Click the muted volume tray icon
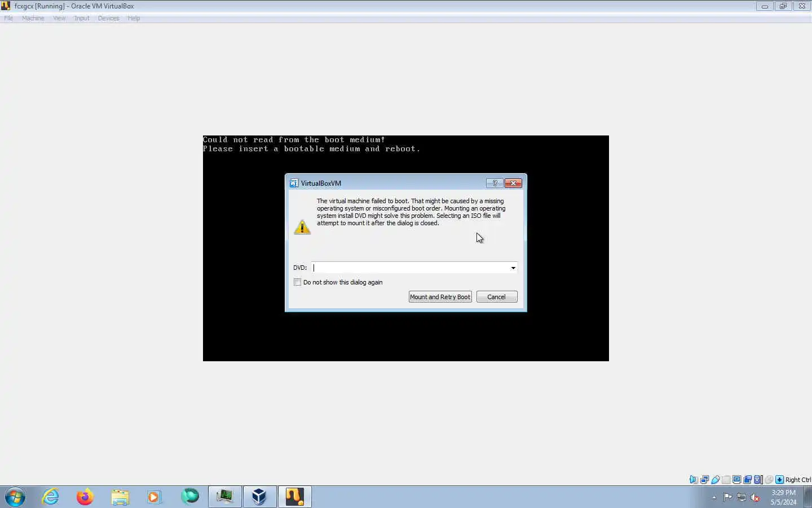Image resolution: width=812 pixels, height=508 pixels. (756, 497)
